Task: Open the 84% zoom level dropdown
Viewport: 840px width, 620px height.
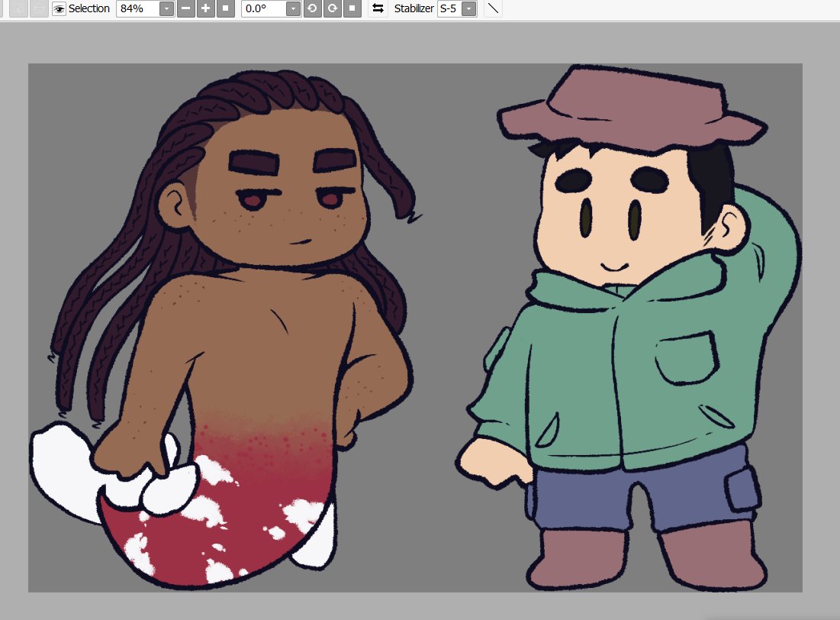Action: point(166,9)
